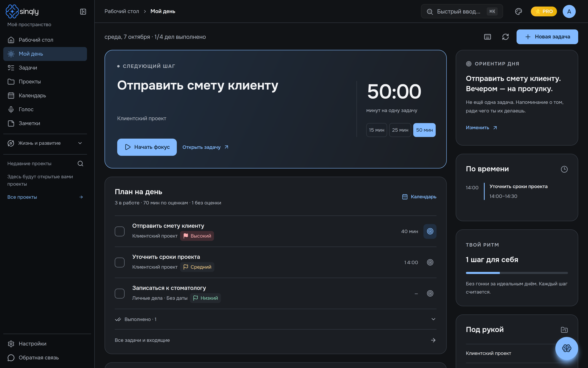Open Проекты in the sidebar
Image resolution: width=588 pixels, height=368 pixels.
pos(45,82)
